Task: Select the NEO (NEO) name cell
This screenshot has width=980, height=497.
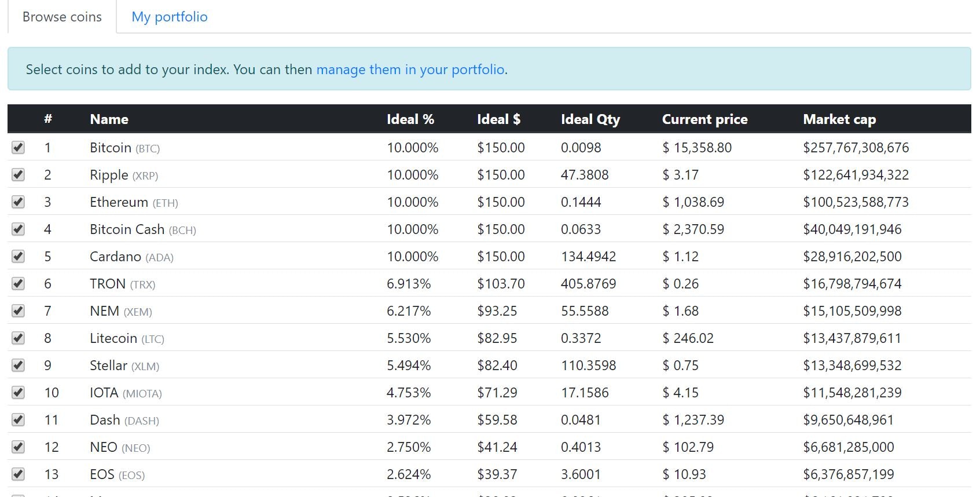Action: [120, 447]
